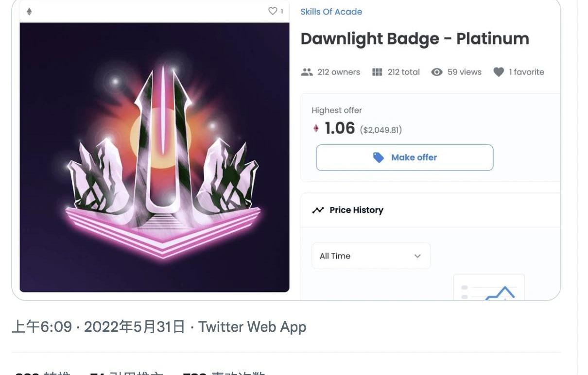Open the Twitter Web App source link
588x375 pixels.
(252, 327)
